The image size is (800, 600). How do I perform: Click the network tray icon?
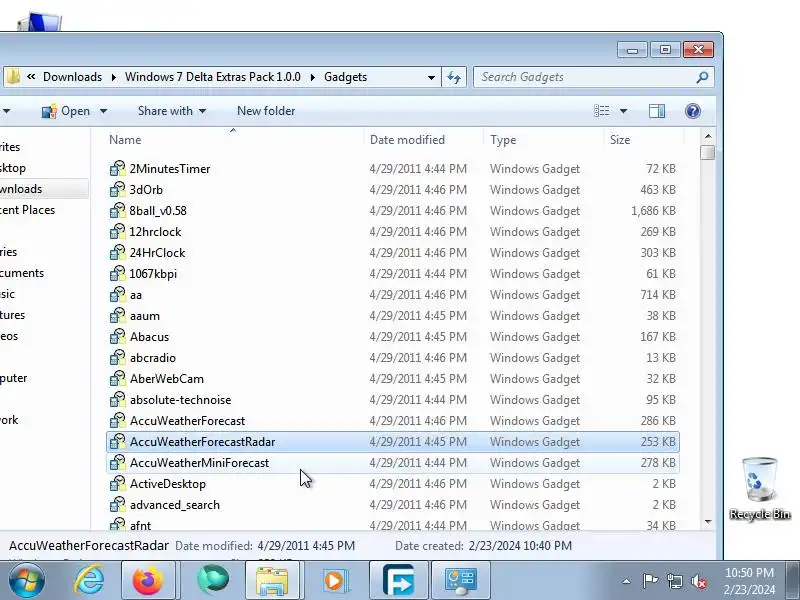[674, 581]
